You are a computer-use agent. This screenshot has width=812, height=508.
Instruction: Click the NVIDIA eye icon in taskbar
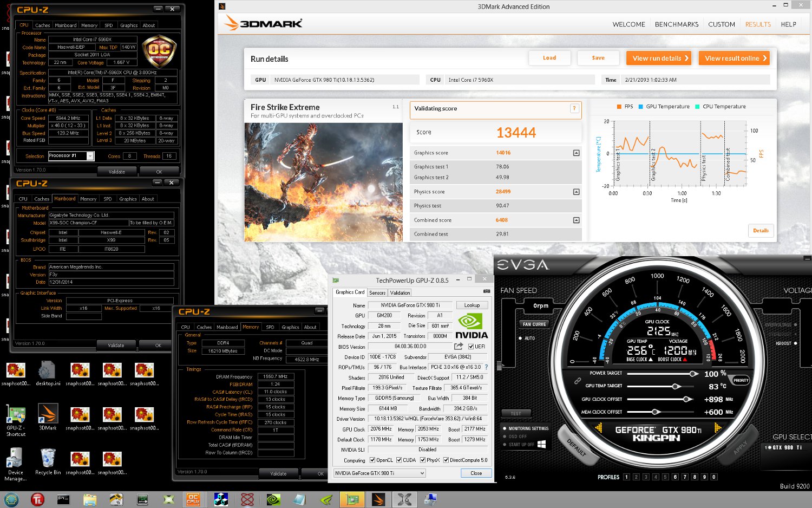[x=273, y=499]
